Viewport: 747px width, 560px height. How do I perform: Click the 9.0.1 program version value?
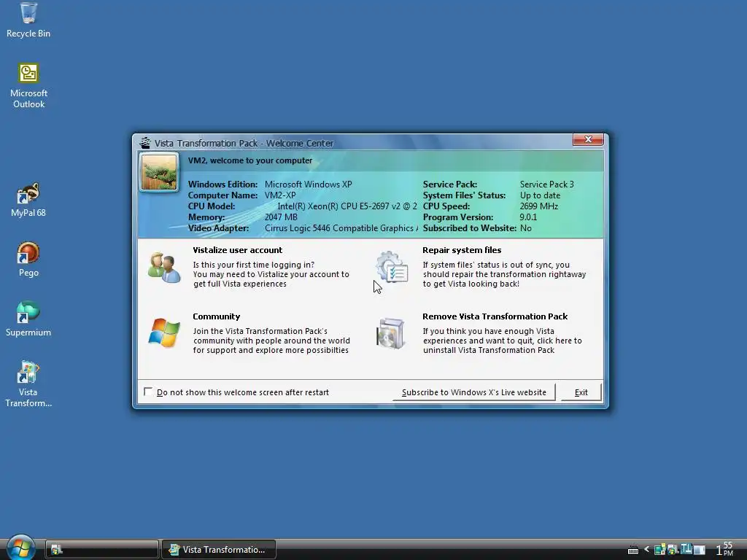528,217
